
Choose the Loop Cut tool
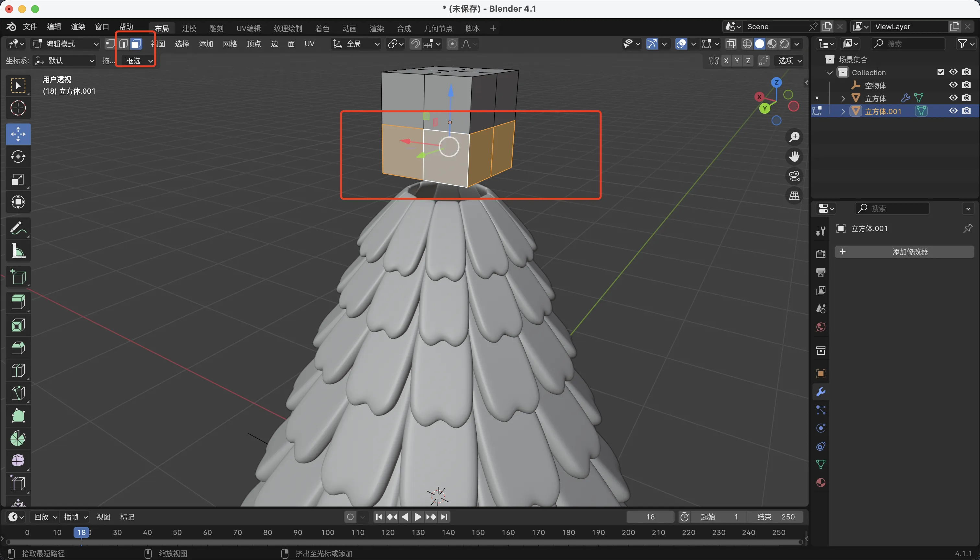18,370
